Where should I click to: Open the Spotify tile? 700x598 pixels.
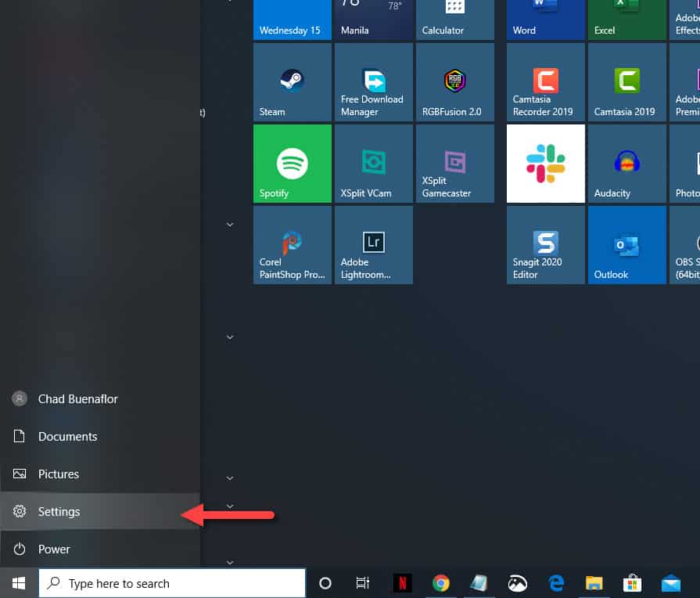click(x=292, y=164)
